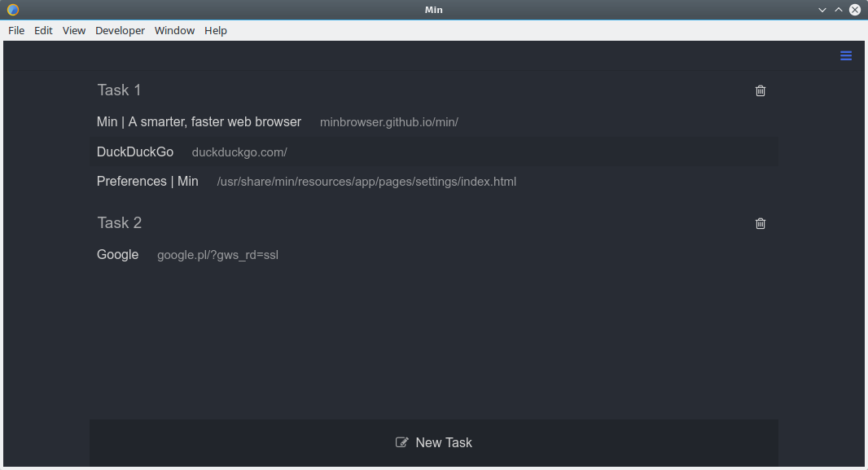Open the Help menu

[215, 30]
